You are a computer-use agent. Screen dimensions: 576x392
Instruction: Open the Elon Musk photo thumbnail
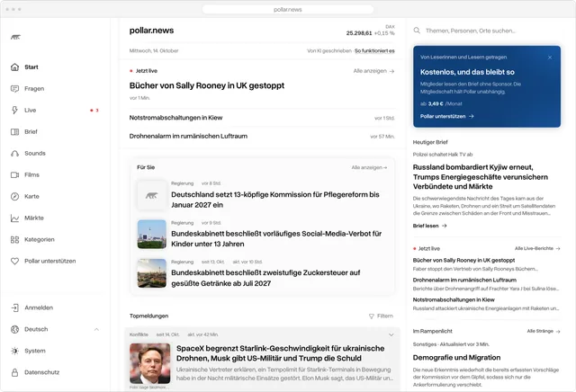click(150, 363)
